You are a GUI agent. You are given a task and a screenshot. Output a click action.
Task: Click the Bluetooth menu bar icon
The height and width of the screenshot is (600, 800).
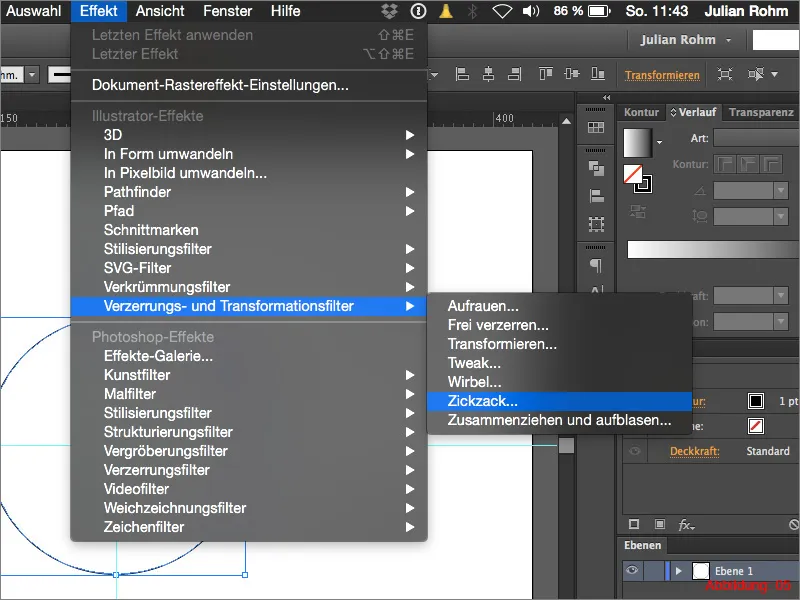472,11
